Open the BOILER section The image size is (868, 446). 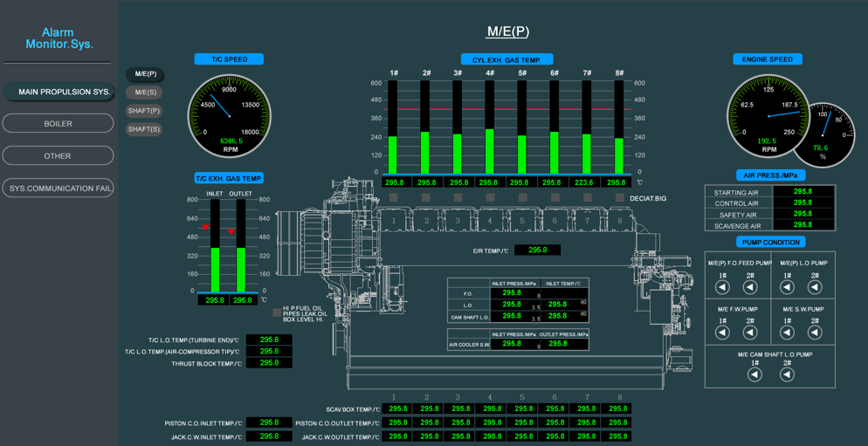coord(58,124)
